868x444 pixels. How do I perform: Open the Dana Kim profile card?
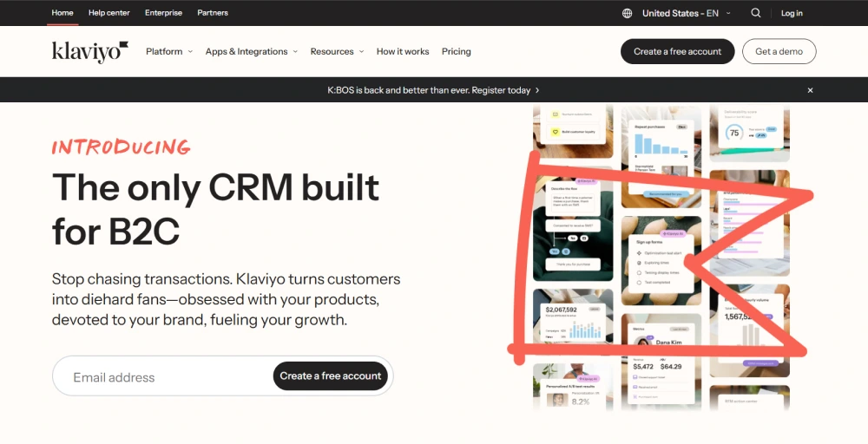[x=661, y=362]
